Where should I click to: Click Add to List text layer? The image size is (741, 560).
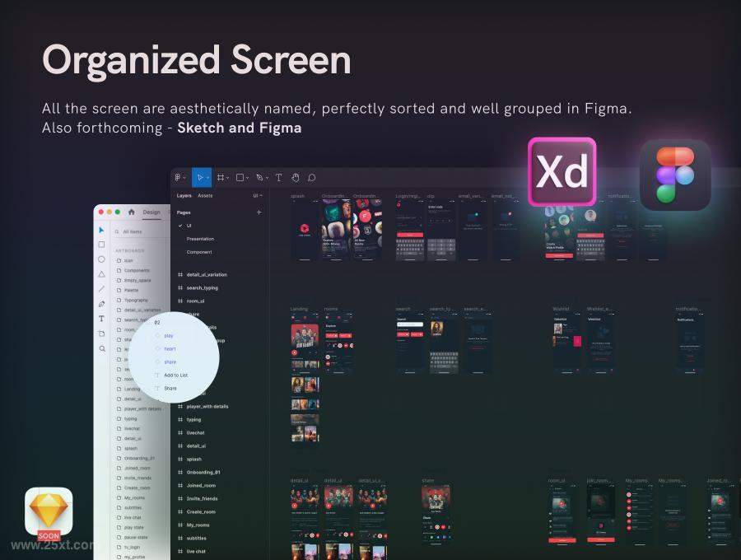coord(176,376)
